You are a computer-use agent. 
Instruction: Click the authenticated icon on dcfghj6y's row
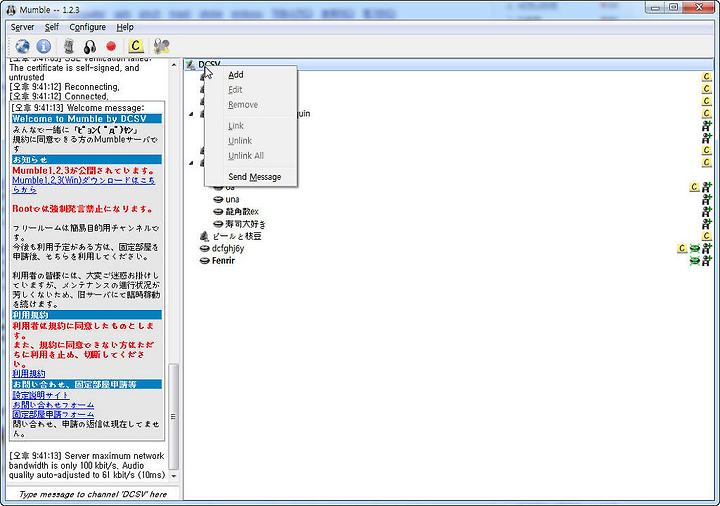pyautogui.click(x=707, y=248)
